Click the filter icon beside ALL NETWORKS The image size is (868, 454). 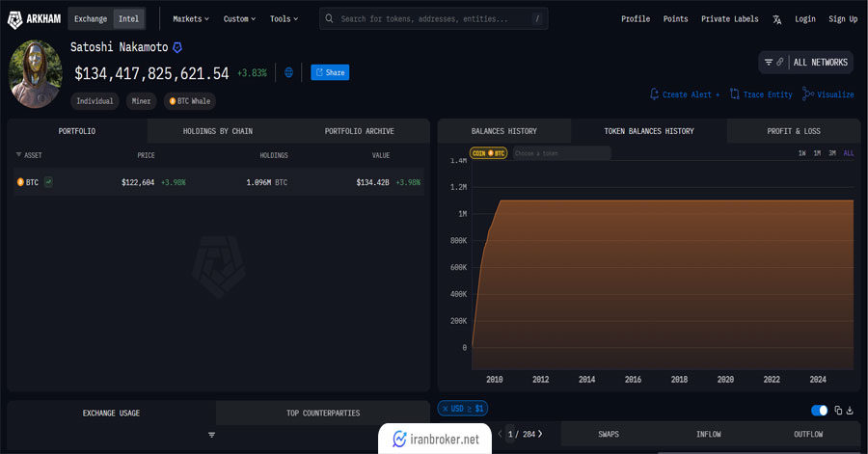[769, 62]
